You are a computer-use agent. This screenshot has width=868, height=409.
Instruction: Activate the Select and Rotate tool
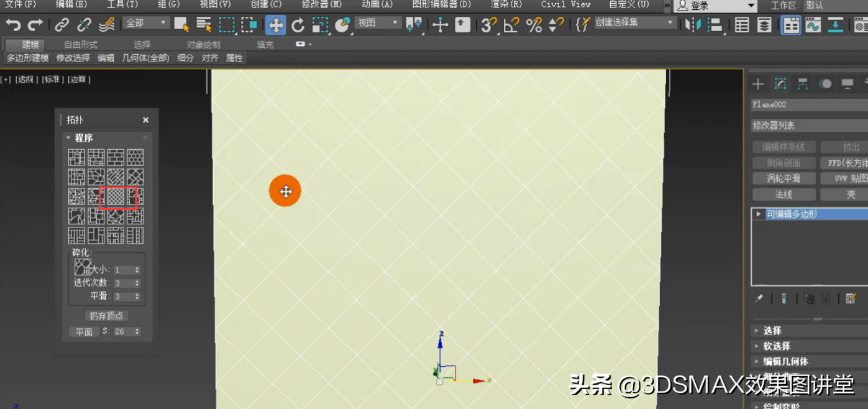coord(298,25)
